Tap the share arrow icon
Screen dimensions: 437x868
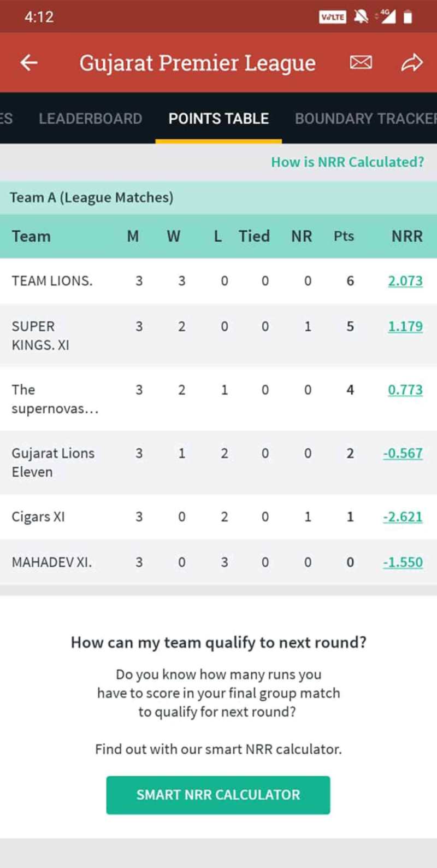click(412, 63)
